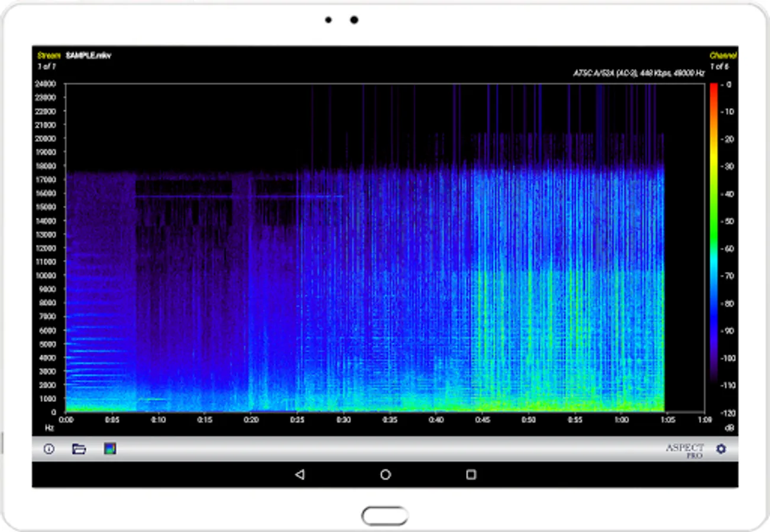The image size is (770, 532).
Task: Click the 5000 Hz axis label
Action: point(47,344)
